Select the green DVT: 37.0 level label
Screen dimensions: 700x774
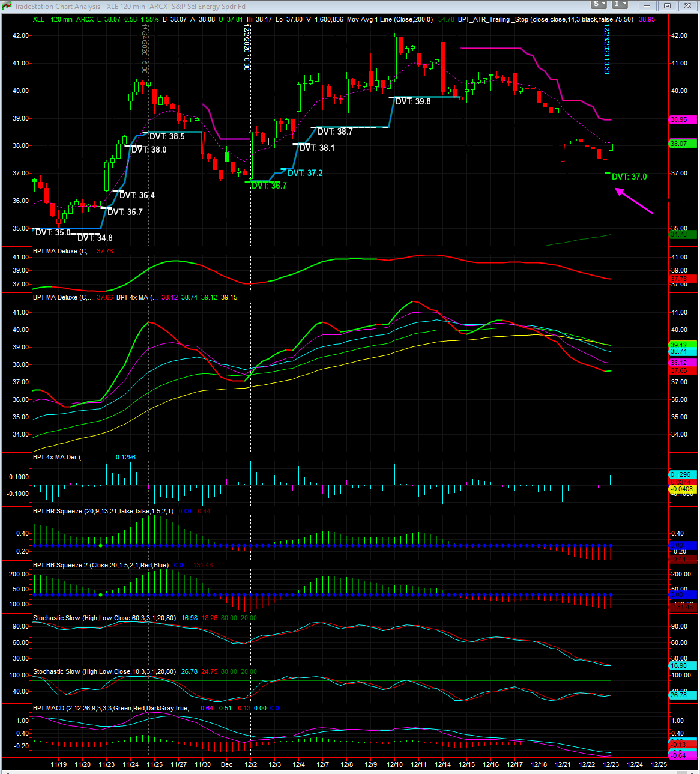629,177
